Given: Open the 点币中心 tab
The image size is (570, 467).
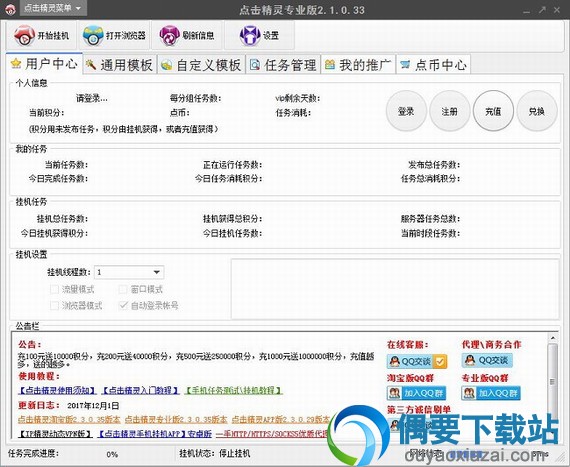Looking at the screenshot, I should click(433, 65).
